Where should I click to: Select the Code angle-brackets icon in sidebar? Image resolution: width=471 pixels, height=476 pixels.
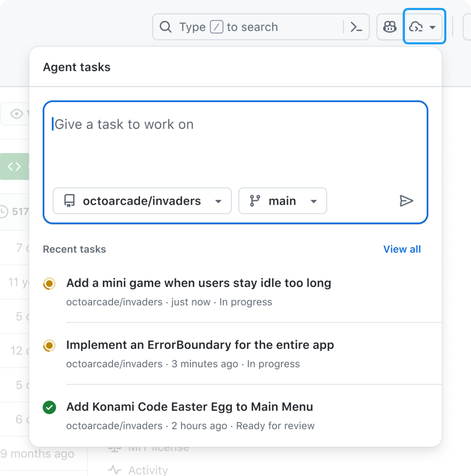pyautogui.click(x=14, y=166)
